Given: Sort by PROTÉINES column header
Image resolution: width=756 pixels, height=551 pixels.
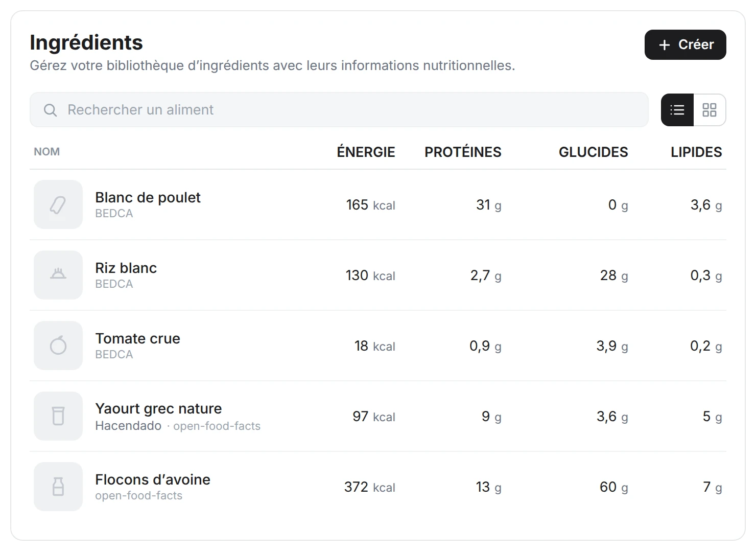Looking at the screenshot, I should point(463,152).
